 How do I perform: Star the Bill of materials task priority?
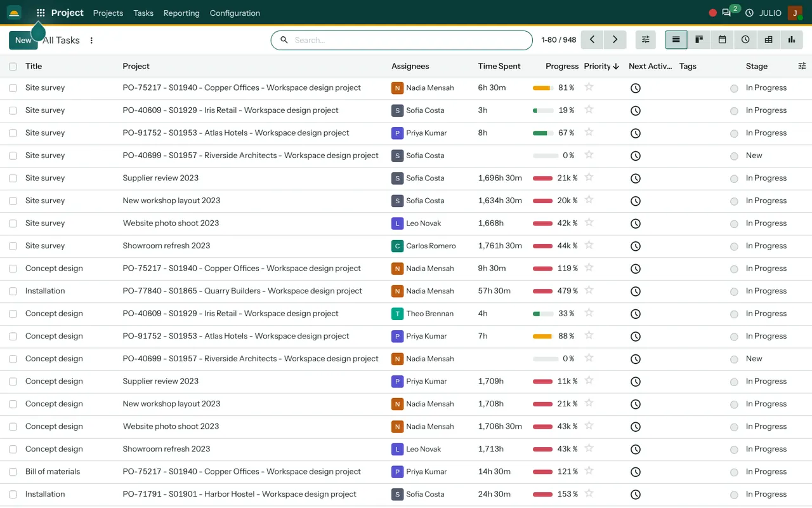(x=589, y=471)
